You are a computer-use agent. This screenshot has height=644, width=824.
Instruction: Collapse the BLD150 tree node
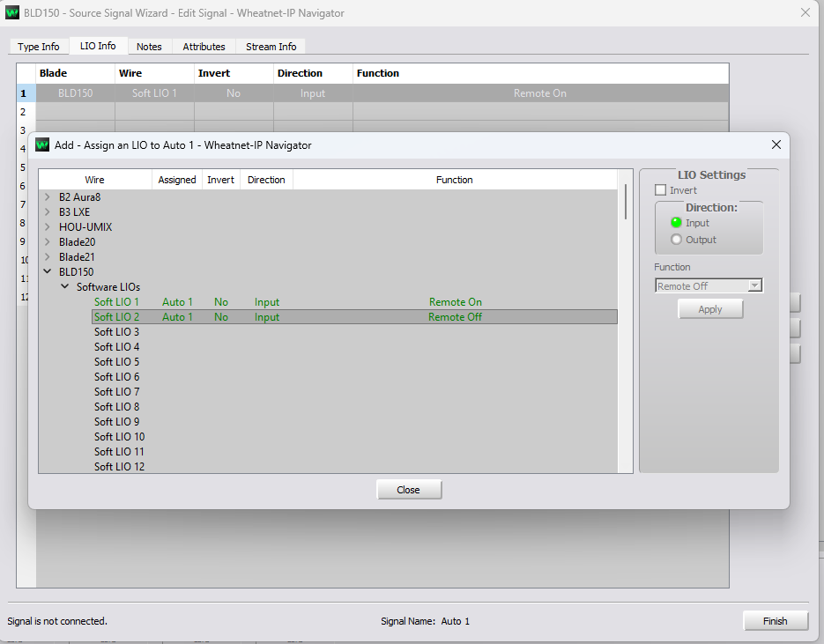48,271
